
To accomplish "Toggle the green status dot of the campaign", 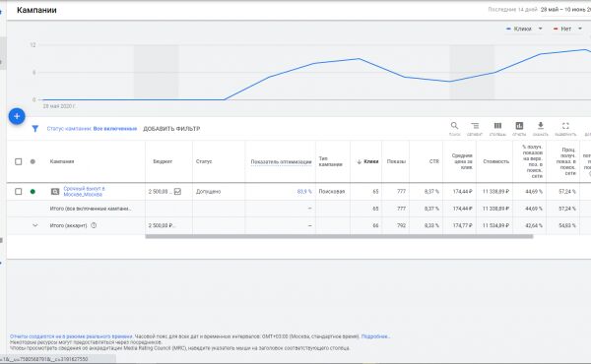I will coord(33,192).
